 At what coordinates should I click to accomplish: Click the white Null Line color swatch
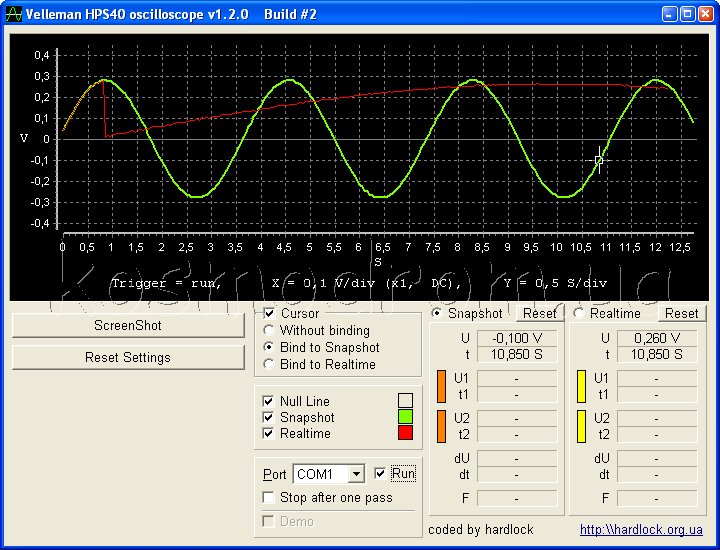[x=405, y=401]
